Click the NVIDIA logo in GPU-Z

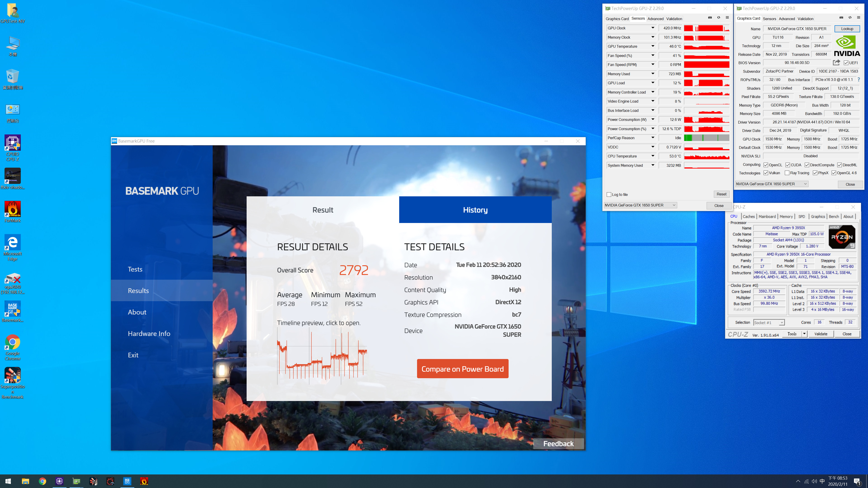click(x=847, y=46)
